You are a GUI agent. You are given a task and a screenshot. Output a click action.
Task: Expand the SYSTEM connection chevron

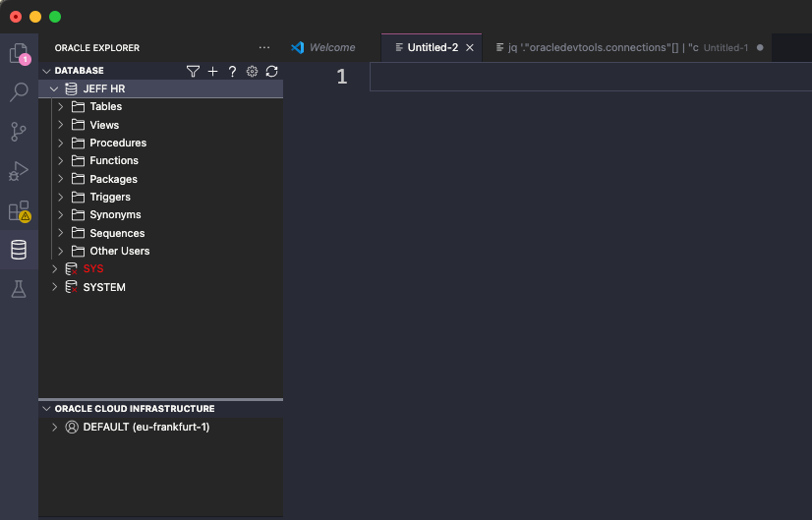click(54, 287)
